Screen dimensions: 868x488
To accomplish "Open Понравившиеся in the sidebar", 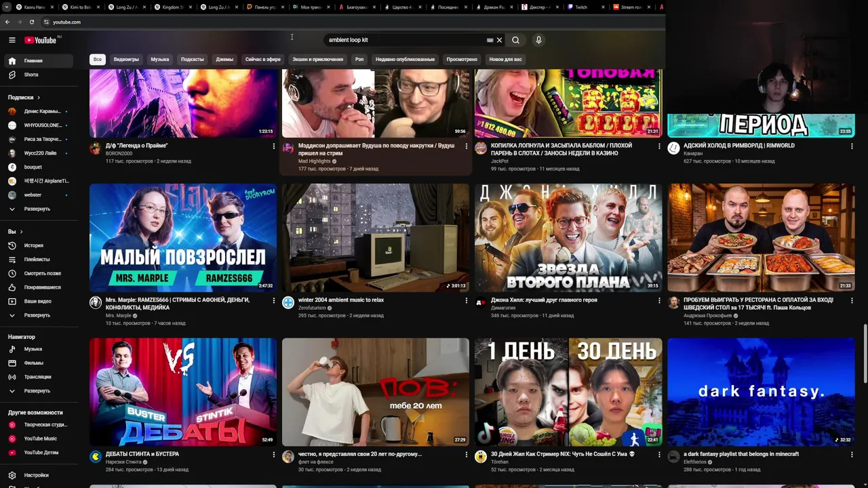I will pos(39,287).
